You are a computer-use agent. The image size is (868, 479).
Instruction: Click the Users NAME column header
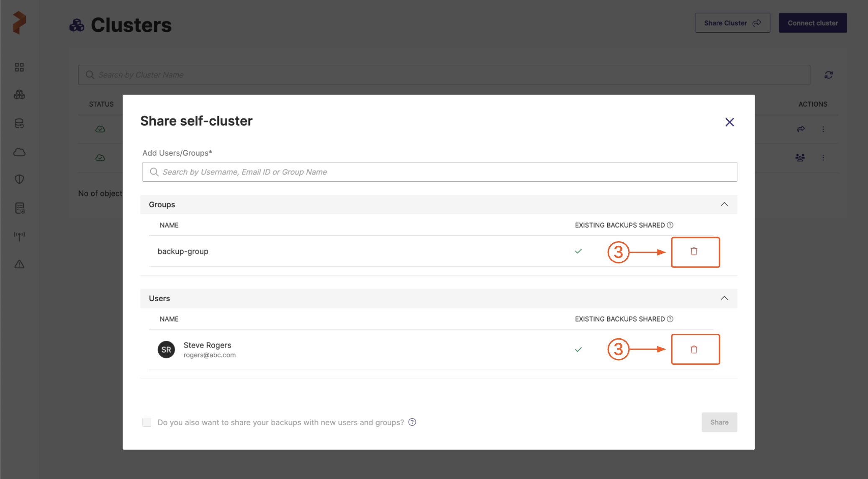pos(169,319)
